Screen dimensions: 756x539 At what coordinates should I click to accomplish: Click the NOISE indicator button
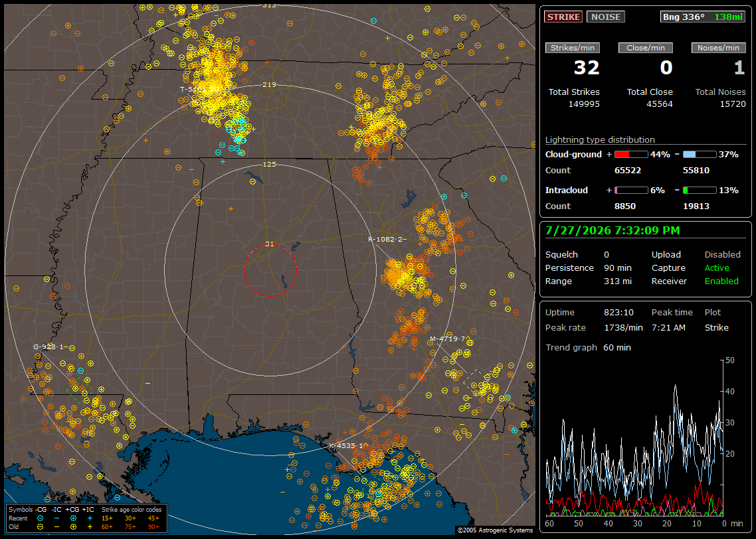pos(606,17)
